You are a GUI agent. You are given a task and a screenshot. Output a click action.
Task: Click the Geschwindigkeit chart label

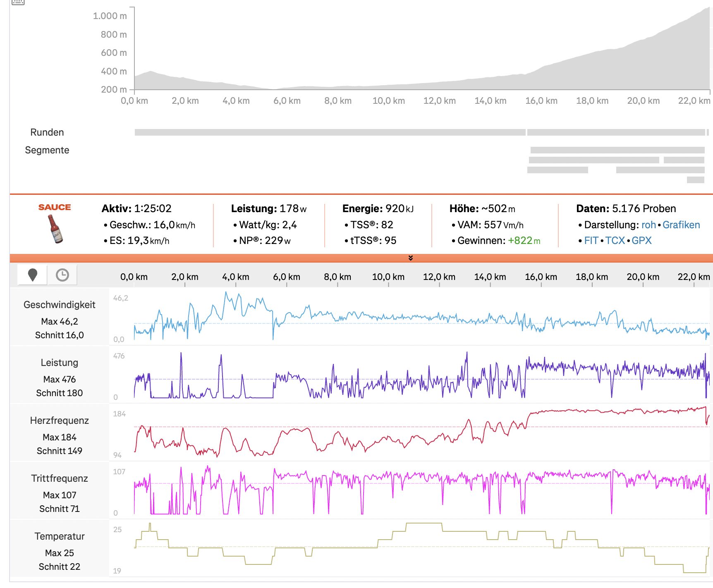[60, 305]
